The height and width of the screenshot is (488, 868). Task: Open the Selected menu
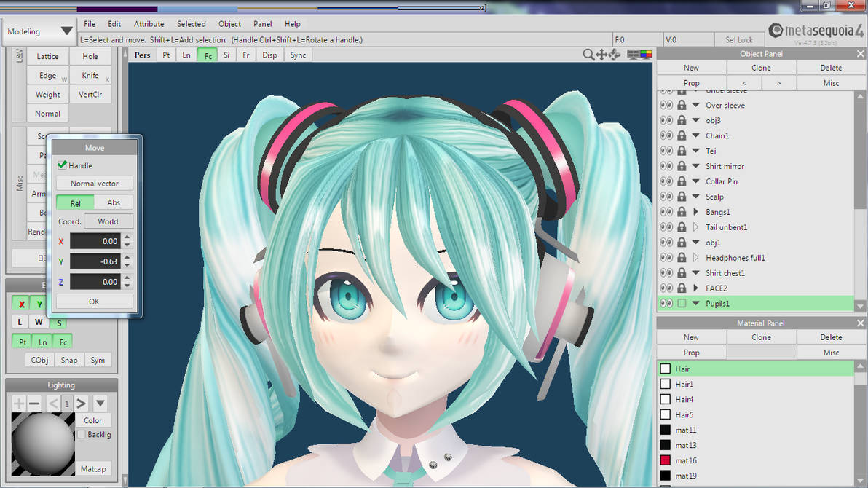point(191,24)
